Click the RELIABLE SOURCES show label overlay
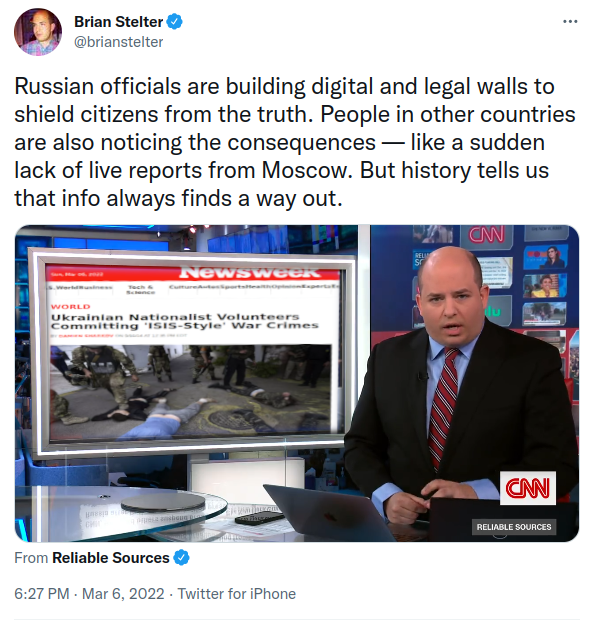This screenshot has height=629, width=594. click(514, 527)
